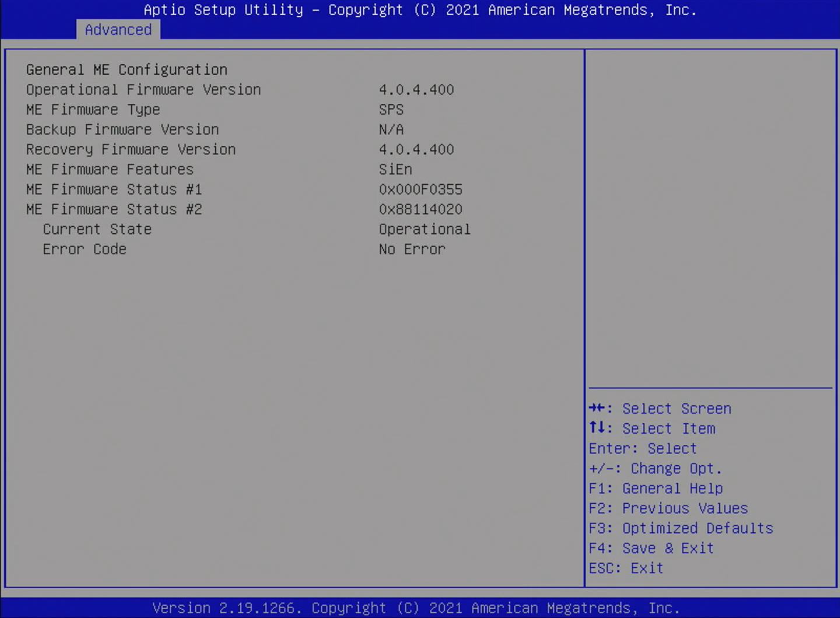
Task: Click the ME Firmware Type value SPS
Action: (391, 110)
